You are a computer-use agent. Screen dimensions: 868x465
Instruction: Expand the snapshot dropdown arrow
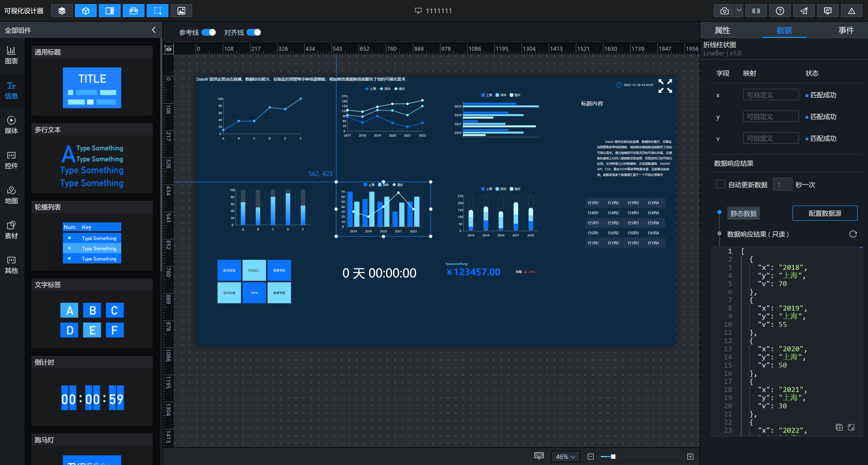coord(739,11)
